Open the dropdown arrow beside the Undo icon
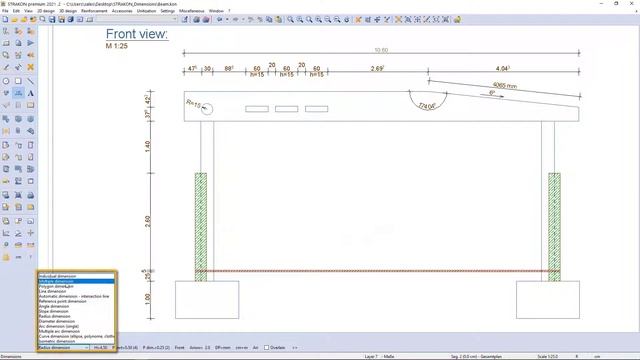Image resolution: width=640 pixels, height=360 pixels. pos(227,19)
